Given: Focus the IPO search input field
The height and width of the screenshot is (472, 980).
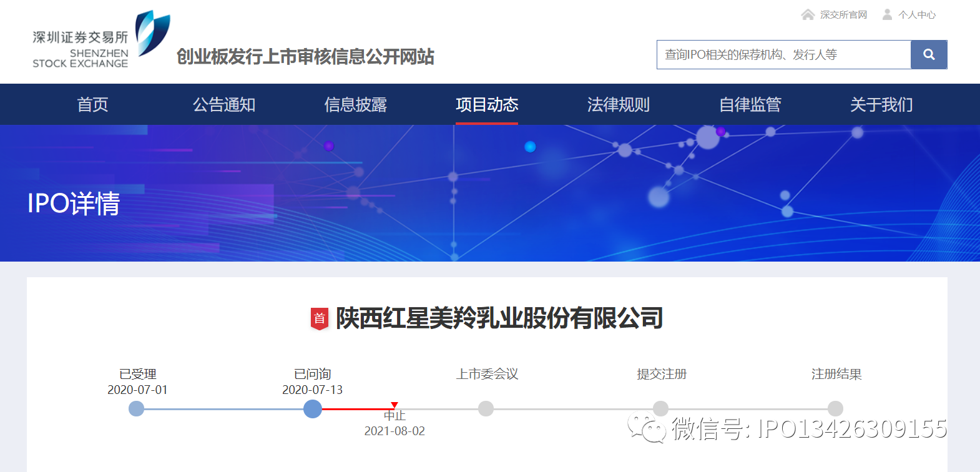Looking at the screenshot, I should (784, 54).
